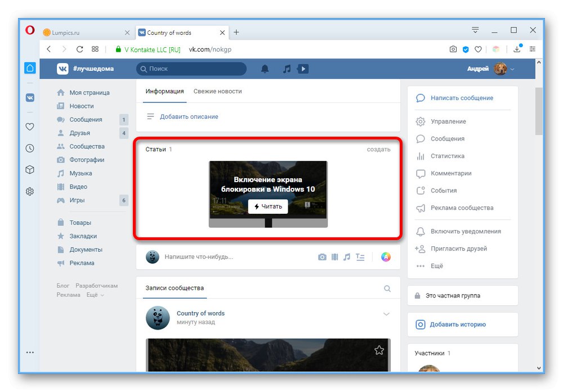Click Написать сообщение button
This screenshot has height=392, width=563.
(x=462, y=98)
